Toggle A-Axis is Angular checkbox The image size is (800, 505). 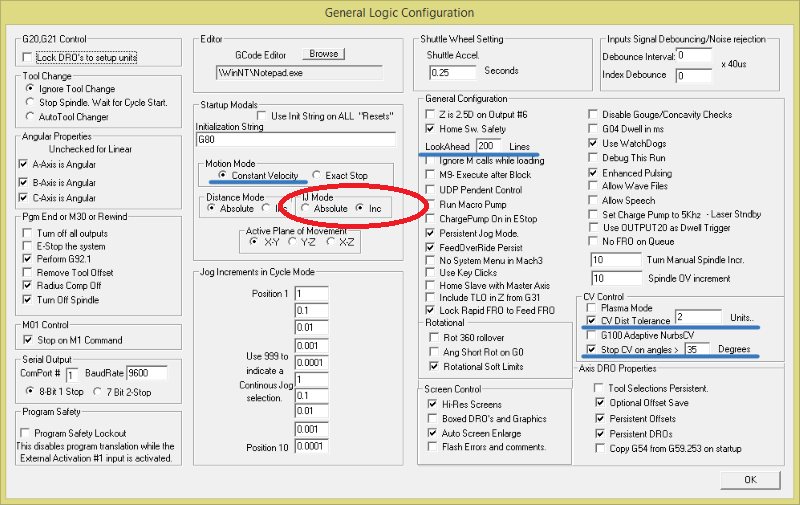click(23, 164)
